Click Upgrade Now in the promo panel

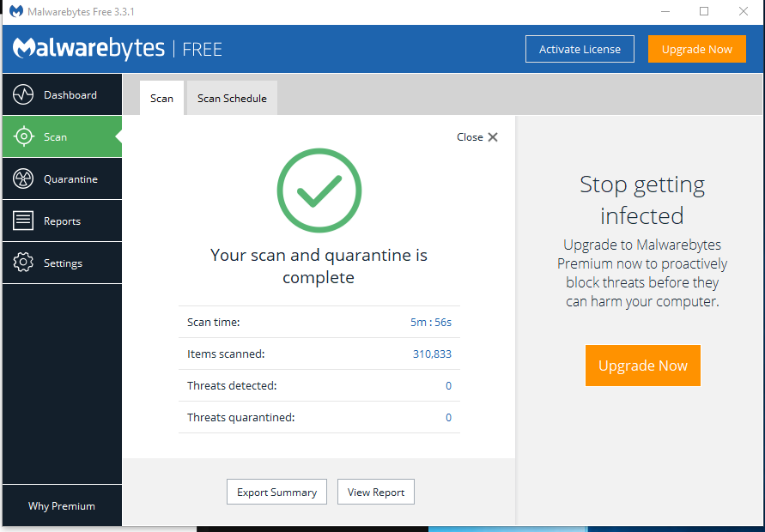point(642,366)
